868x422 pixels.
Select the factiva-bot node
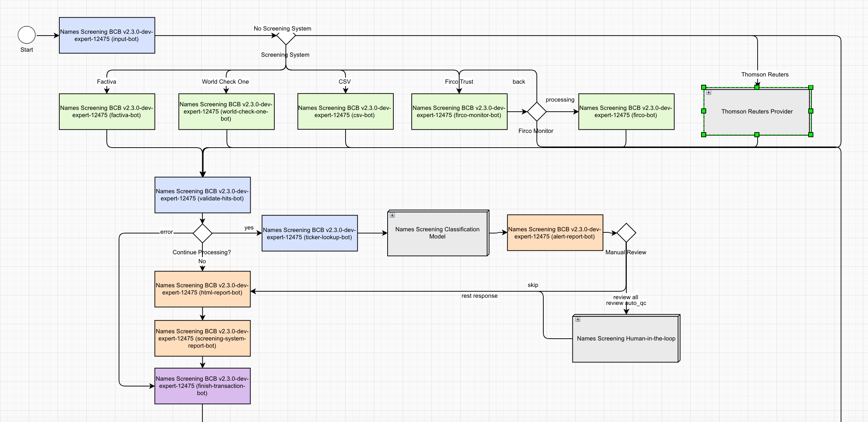point(107,112)
